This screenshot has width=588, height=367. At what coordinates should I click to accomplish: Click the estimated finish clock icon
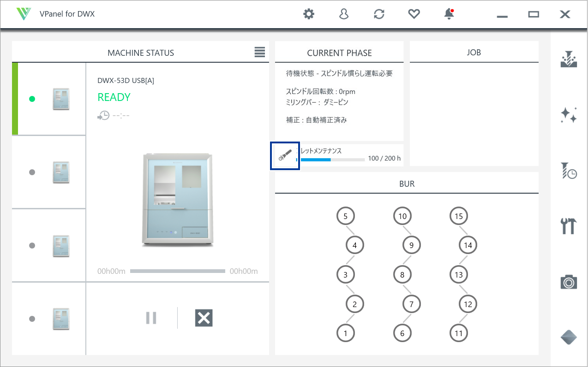point(103,115)
